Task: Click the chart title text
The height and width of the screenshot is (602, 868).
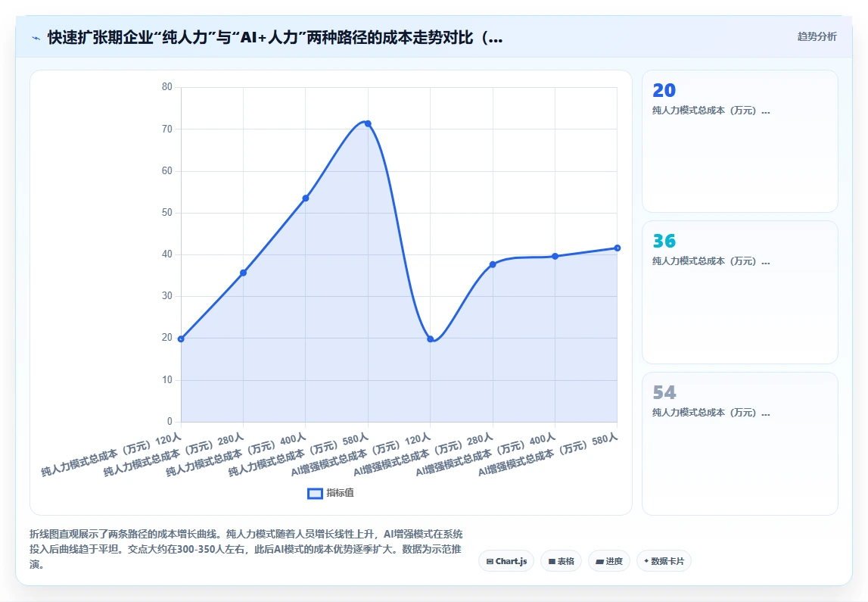Action: 275,38
